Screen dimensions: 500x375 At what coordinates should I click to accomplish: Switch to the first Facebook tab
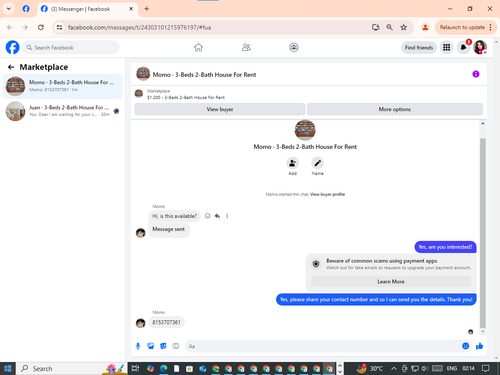(x=26, y=9)
